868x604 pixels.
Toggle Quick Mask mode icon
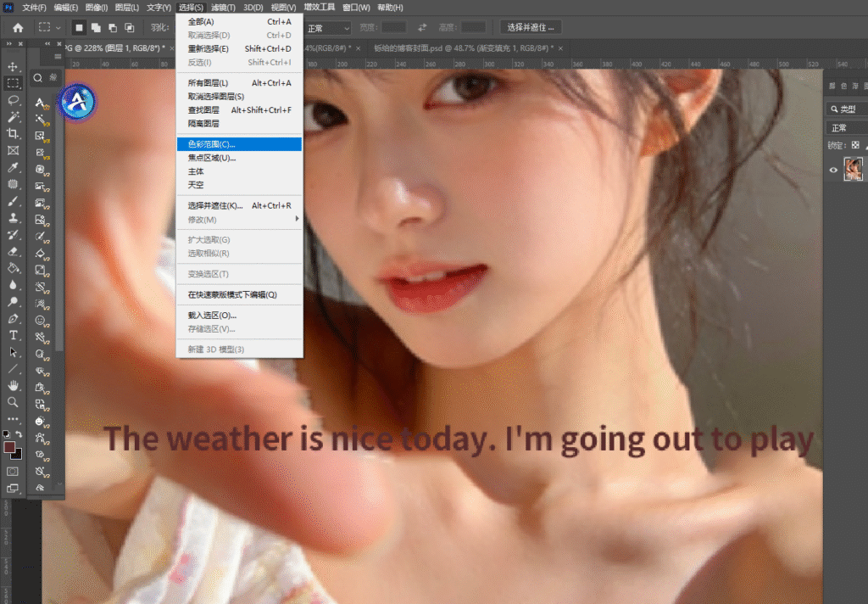tap(13, 471)
